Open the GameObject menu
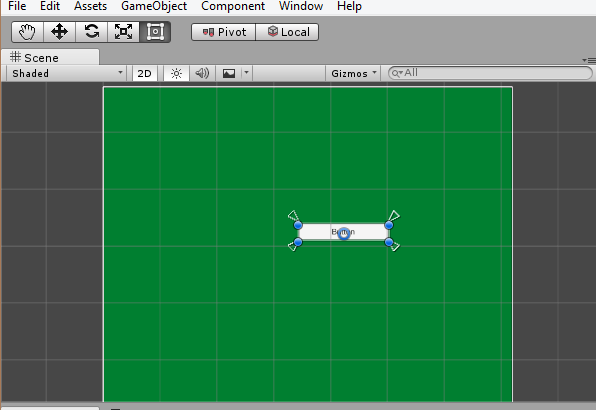The image size is (596, 410). coord(154,6)
